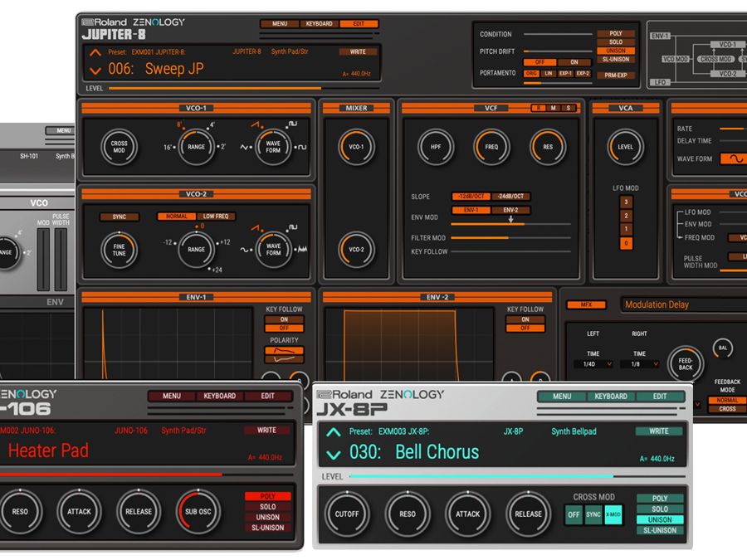Open LEFT TIME 1/4D dropdown
Viewport: 747px width, 560px height.
[x=593, y=364]
